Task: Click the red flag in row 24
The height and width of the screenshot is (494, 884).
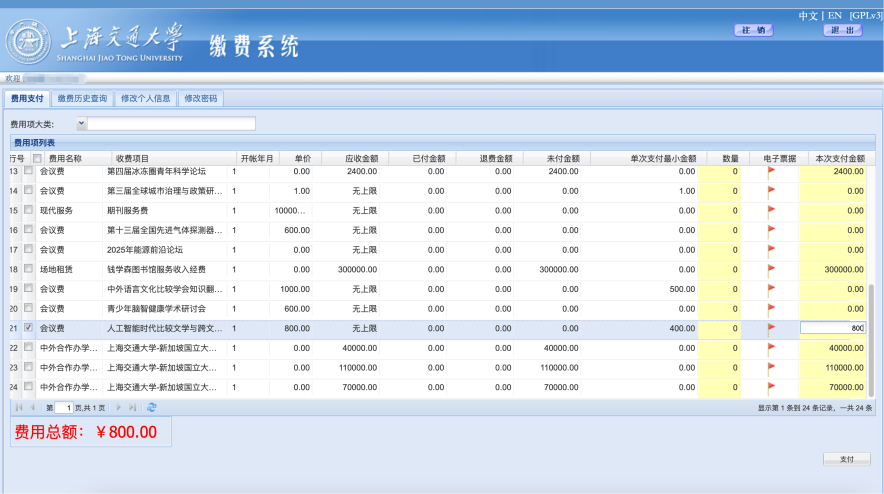Action: 771,386
